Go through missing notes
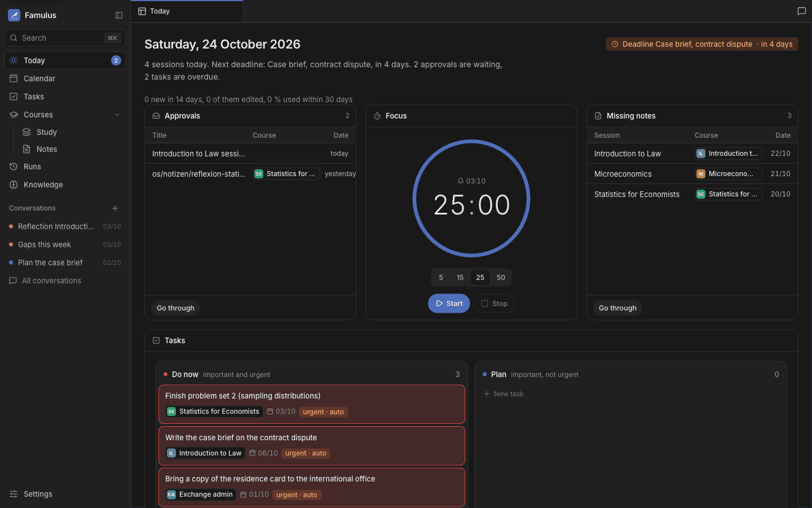 617,308
